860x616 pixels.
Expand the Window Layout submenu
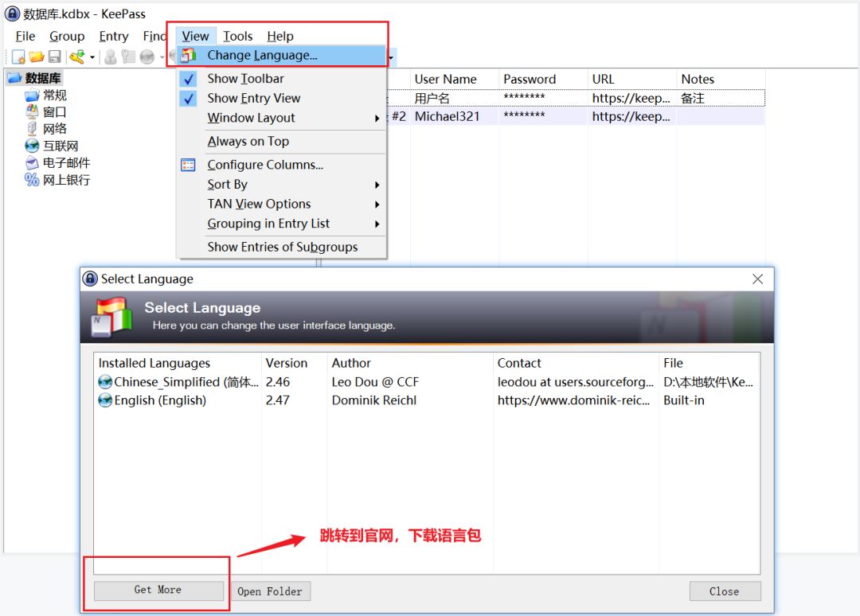click(281, 118)
